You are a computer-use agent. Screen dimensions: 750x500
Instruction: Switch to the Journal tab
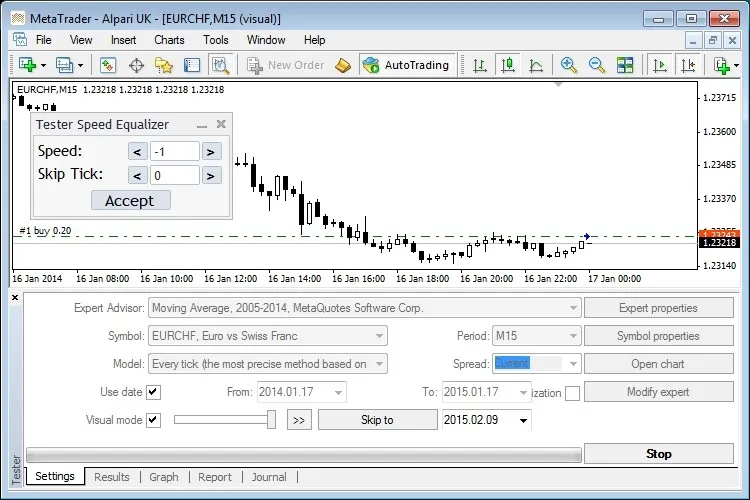tap(269, 477)
